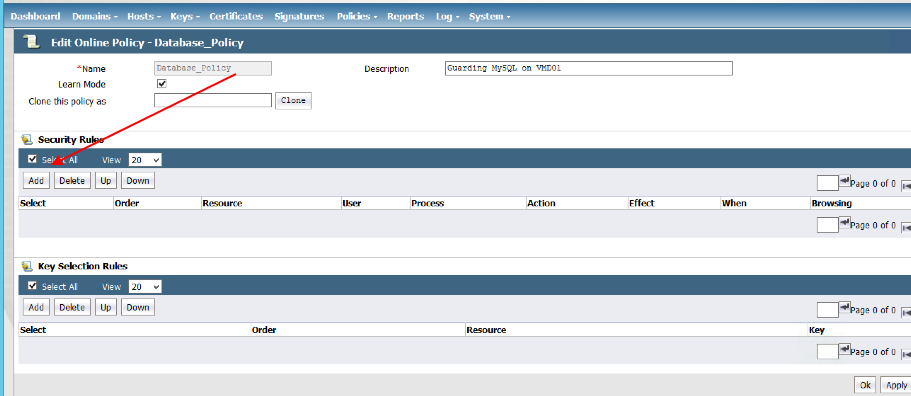Viewport: 911px width, 396px height.
Task: Uncheck Select All in Key Selection Rules
Action: tap(33, 286)
